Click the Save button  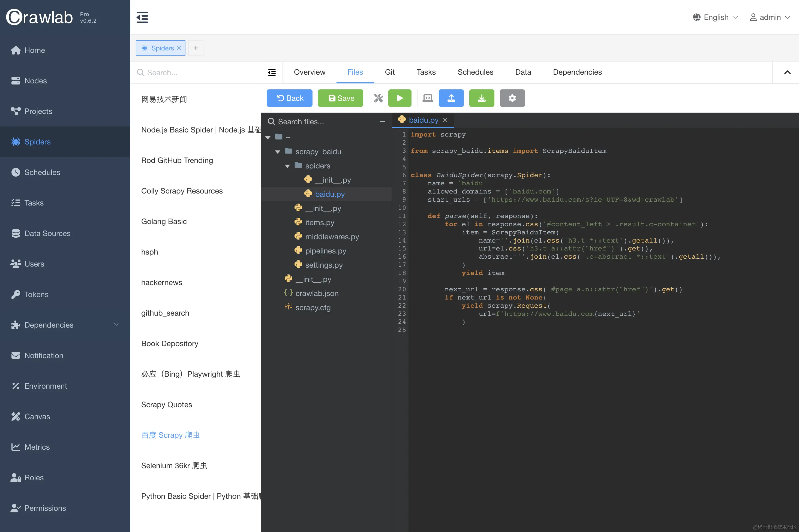coord(340,98)
